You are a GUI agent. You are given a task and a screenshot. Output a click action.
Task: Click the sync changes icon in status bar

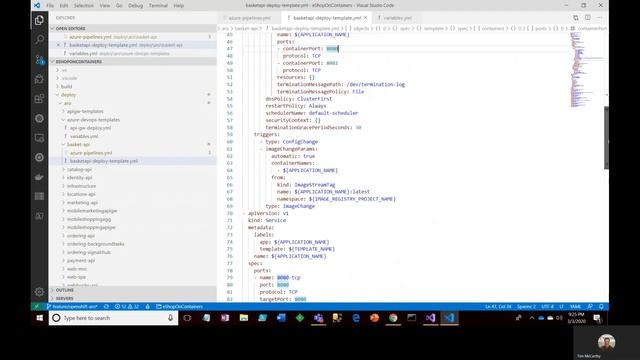coord(106,307)
